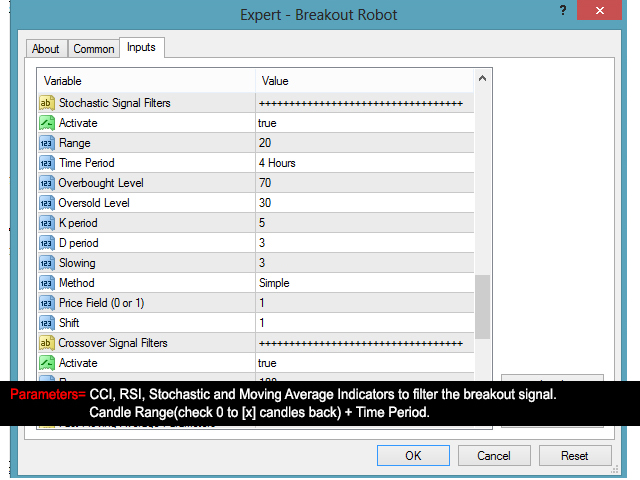Image resolution: width=640 pixels, height=480 pixels.
Task: Select the 'Slowing' row label
Action: (77, 263)
